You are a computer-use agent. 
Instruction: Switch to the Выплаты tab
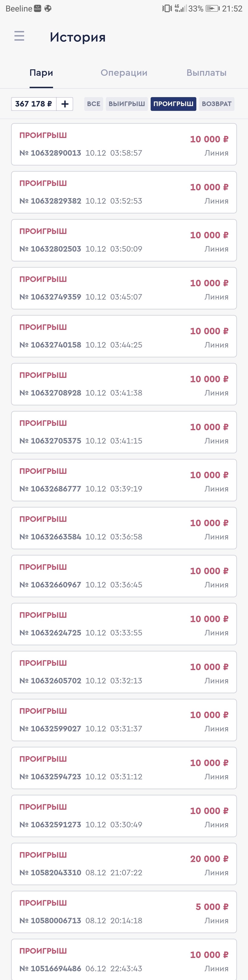[x=206, y=73]
